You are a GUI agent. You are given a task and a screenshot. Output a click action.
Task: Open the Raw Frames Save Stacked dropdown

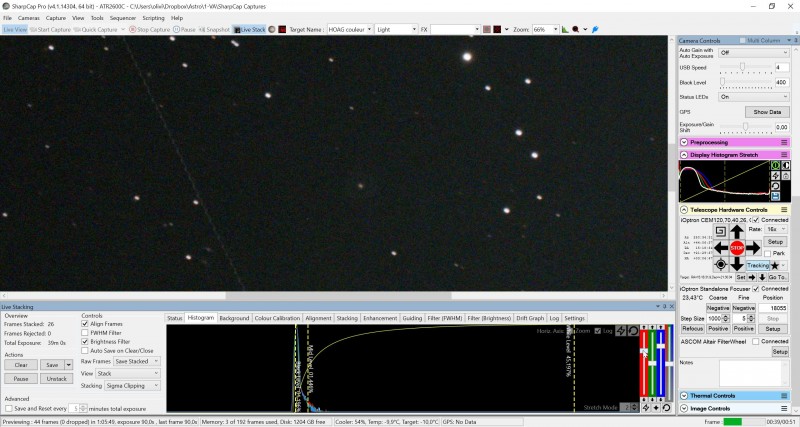click(137, 361)
